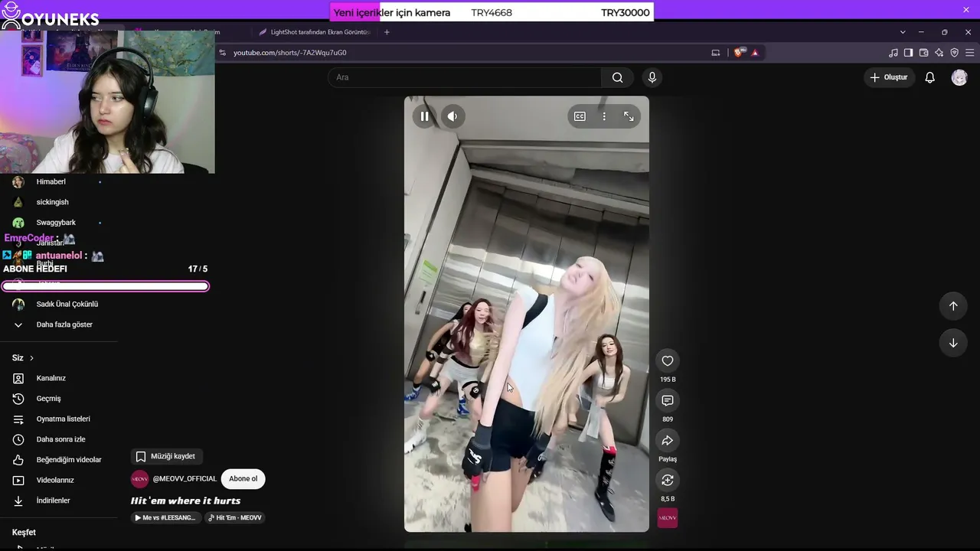Go to the previous Short
Image resolution: width=980 pixels, height=551 pixels.
pyautogui.click(x=953, y=306)
